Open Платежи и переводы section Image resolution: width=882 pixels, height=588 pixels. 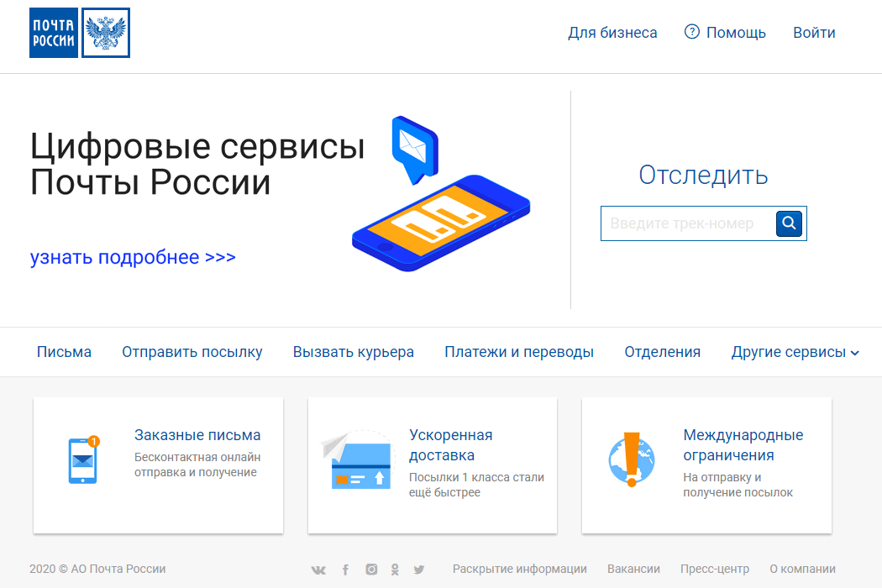click(x=519, y=352)
